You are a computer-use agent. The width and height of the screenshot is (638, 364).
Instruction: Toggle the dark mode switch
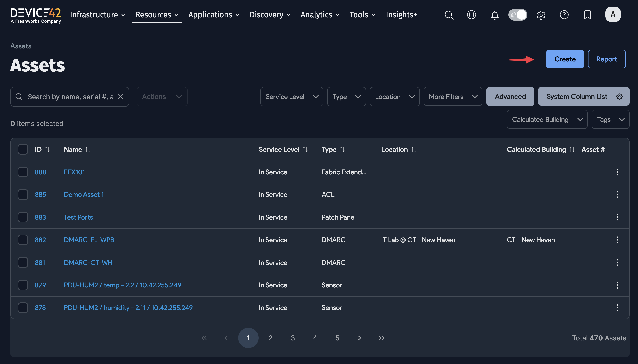click(x=518, y=15)
